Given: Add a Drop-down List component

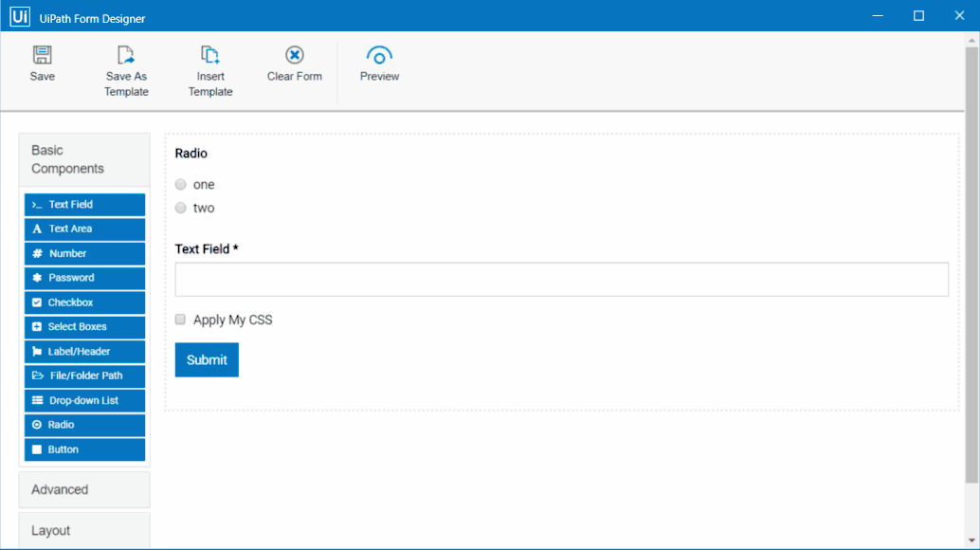Looking at the screenshot, I should 84,400.
